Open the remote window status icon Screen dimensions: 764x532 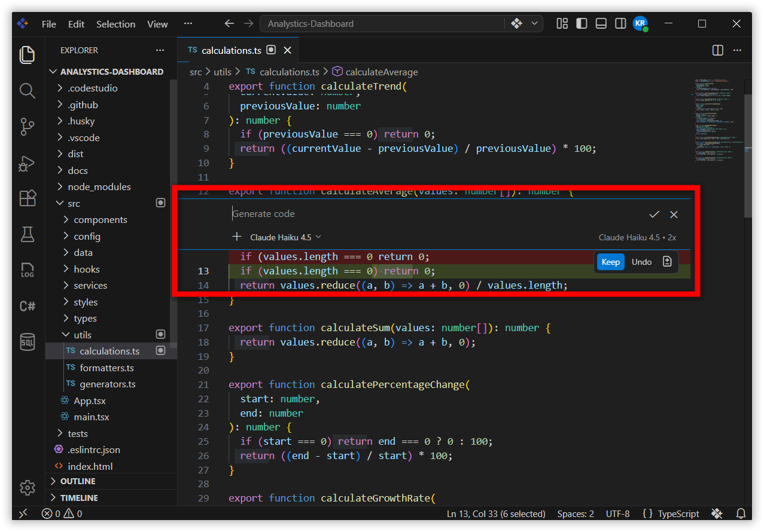(x=23, y=513)
